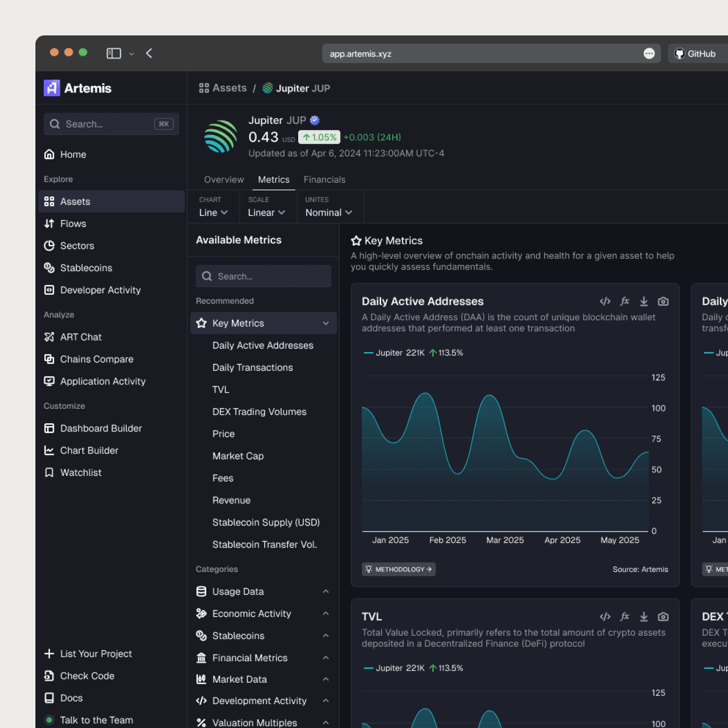Toggle Jupiter series legend on Daily Active Addresses
The image size is (728, 728).
coord(413,353)
